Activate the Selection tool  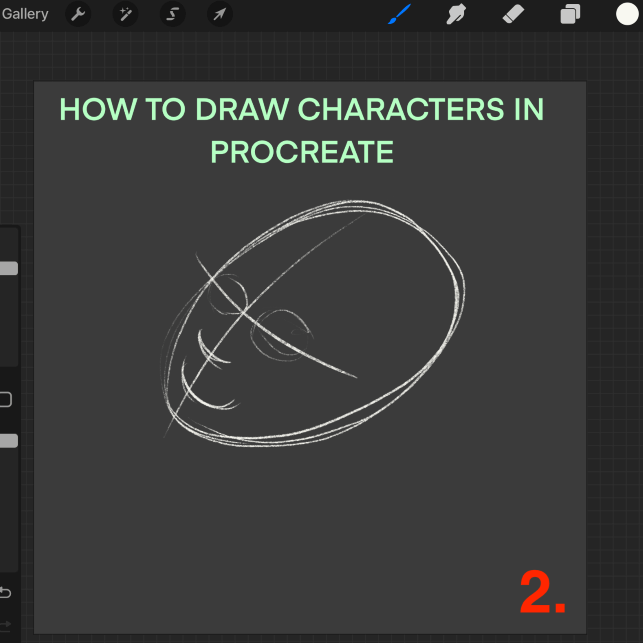point(172,14)
